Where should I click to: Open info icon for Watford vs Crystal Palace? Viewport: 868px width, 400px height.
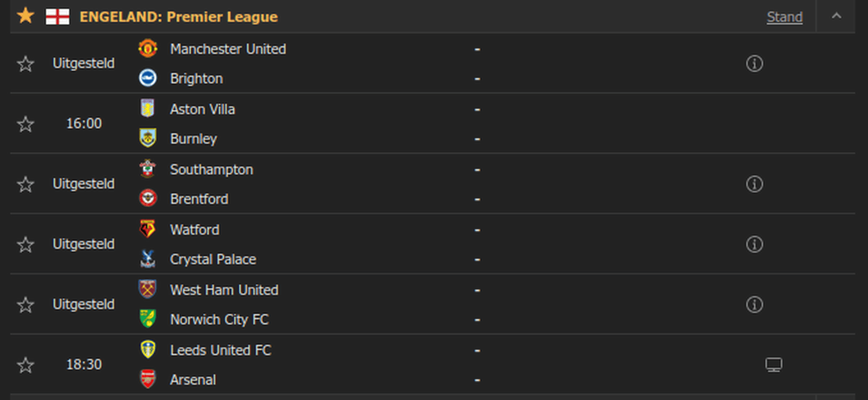point(754,244)
